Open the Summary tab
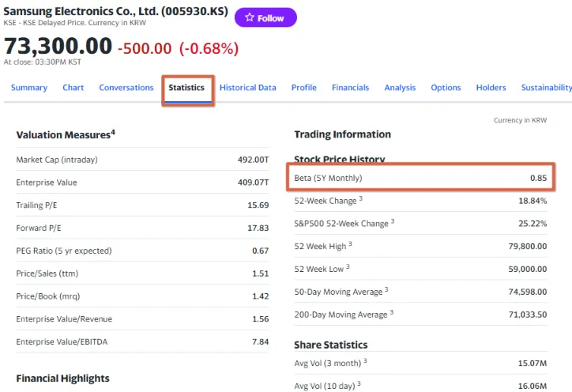 [29, 88]
